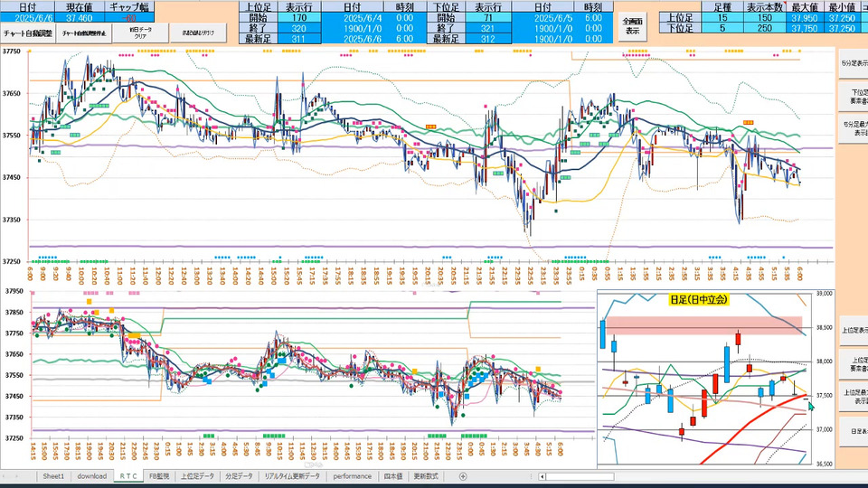Viewport: 868px width, 488px height.
Task: Add a new sheet with plus icon
Action: 463,476
